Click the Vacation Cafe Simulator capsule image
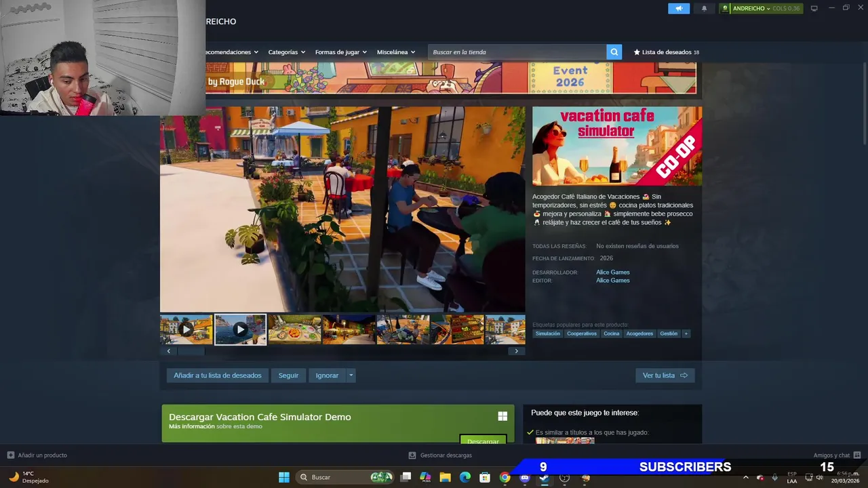This screenshot has width=868, height=488. (x=617, y=146)
